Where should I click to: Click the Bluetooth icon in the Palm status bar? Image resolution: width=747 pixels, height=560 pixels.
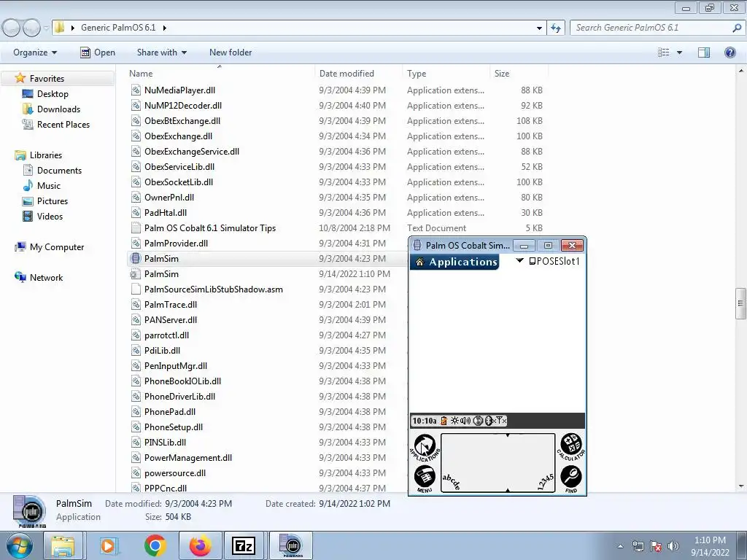pos(488,421)
